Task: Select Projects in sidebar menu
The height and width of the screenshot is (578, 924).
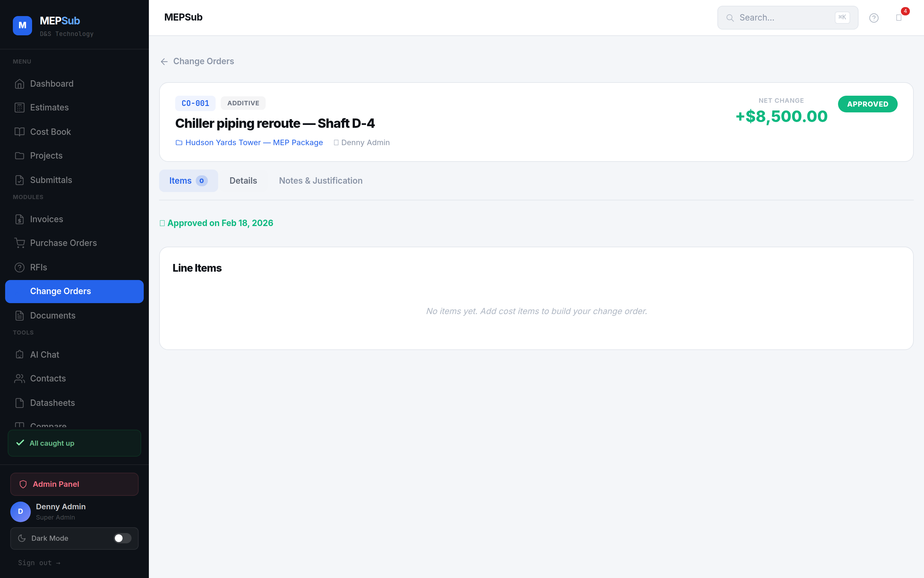Action: click(74, 156)
